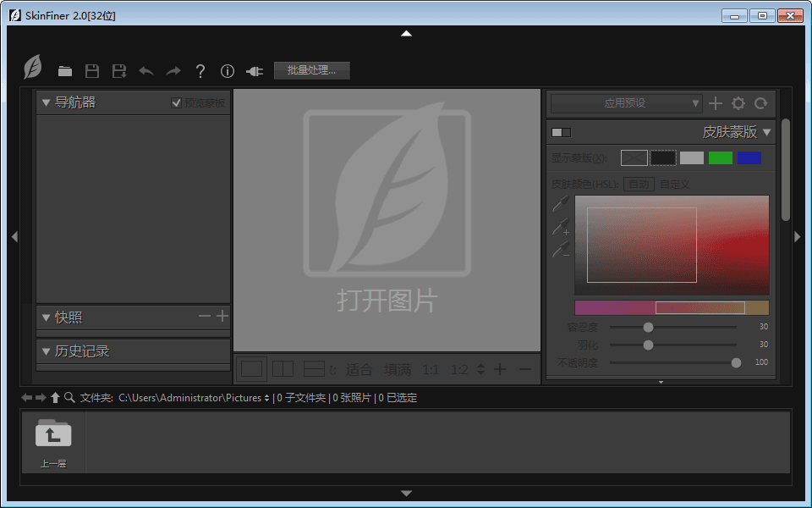Zoom in with the plus icon

pos(500,369)
